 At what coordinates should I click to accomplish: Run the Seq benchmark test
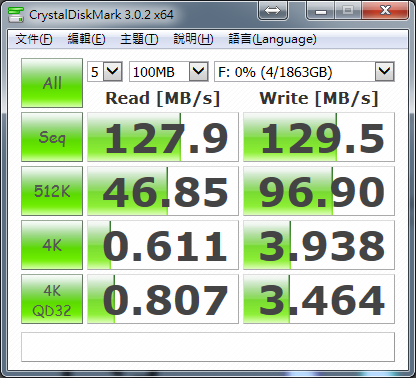tap(52, 137)
